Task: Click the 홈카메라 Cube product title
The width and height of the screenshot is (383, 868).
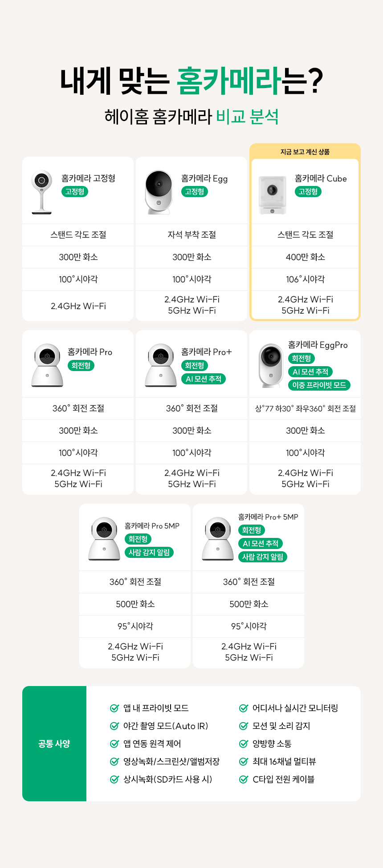Action: tap(321, 178)
